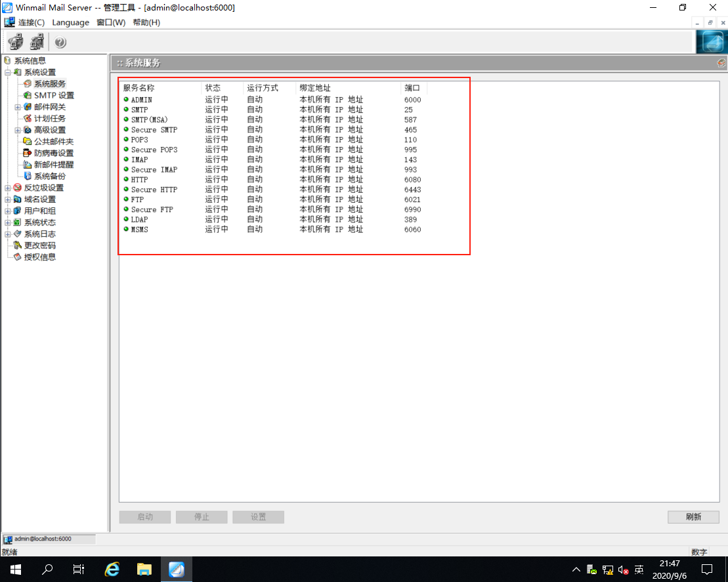Image resolution: width=728 pixels, height=582 pixels.
Task: Open 更改密码 tree item
Action: [x=40, y=245]
